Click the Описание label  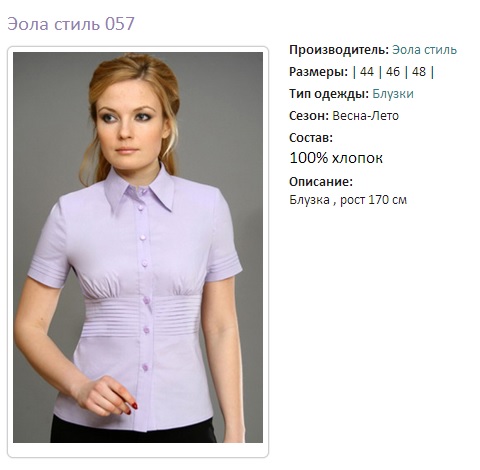(321, 182)
